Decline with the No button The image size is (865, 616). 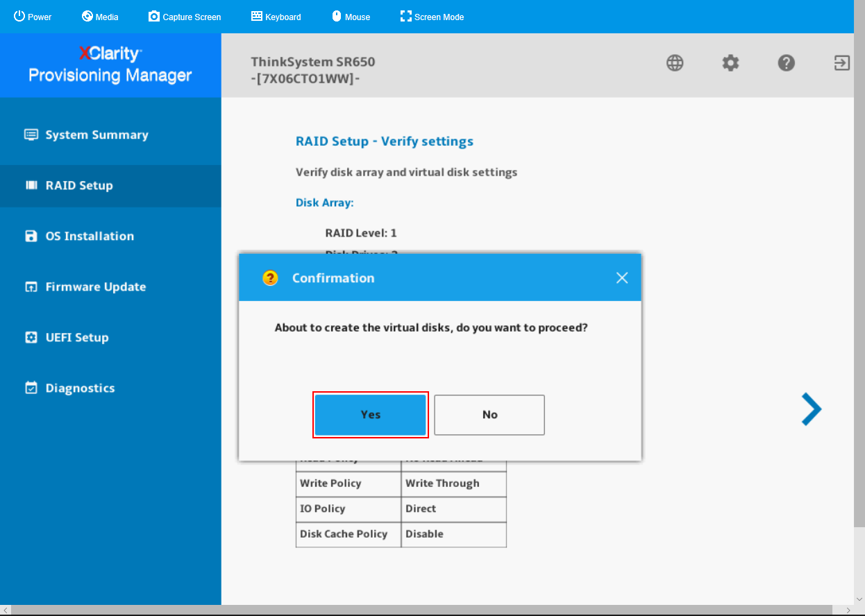pyautogui.click(x=489, y=415)
